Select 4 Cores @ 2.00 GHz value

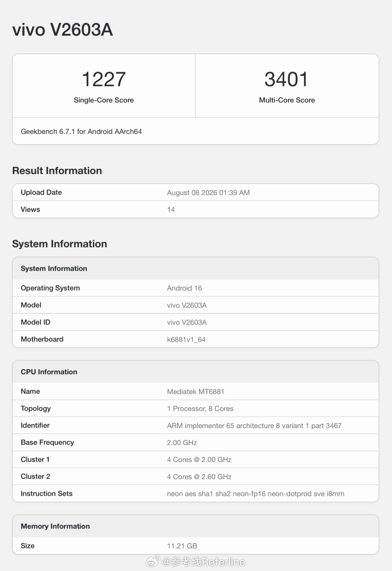click(199, 460)
